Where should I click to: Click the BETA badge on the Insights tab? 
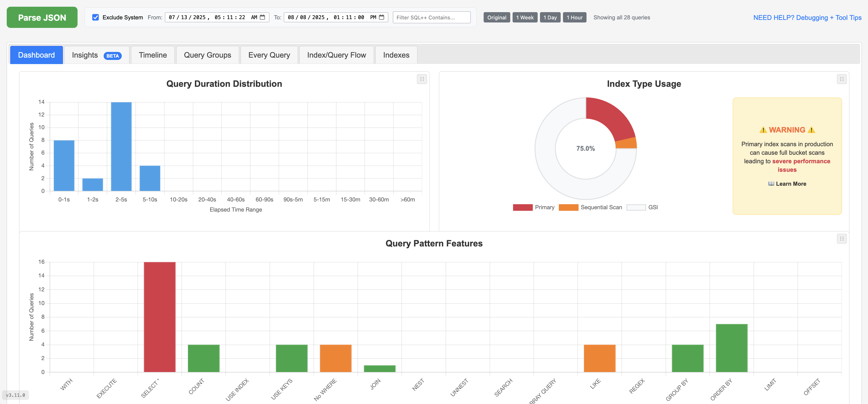click(x=112, y=56)
